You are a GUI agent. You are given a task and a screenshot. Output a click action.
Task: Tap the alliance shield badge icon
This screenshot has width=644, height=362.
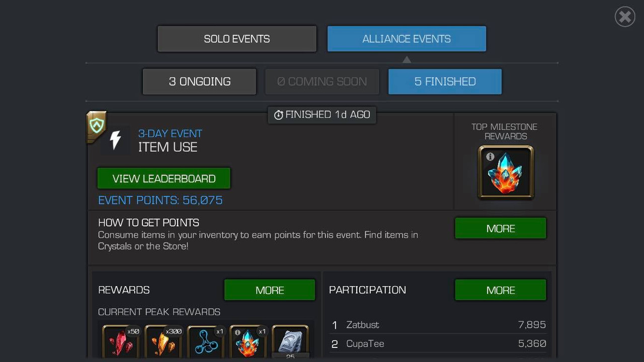tap(96, 126)
